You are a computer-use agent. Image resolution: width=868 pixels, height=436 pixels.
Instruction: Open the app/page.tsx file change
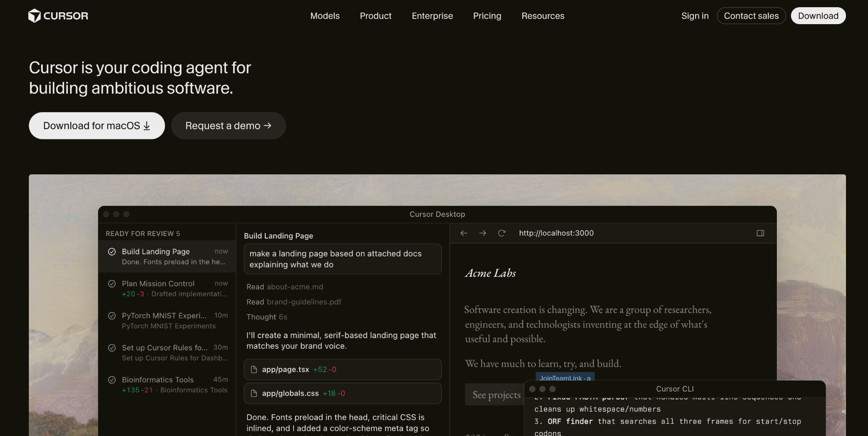(343, 369)
